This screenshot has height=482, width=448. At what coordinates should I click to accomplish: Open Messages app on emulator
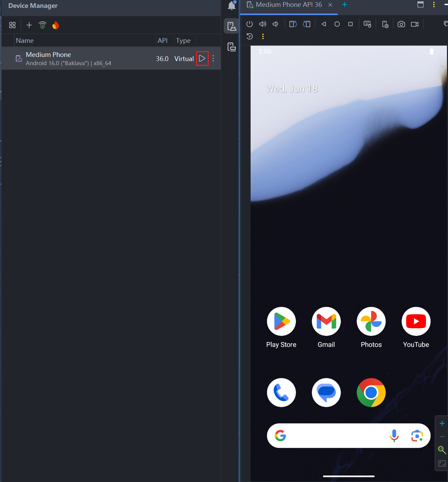326,392
